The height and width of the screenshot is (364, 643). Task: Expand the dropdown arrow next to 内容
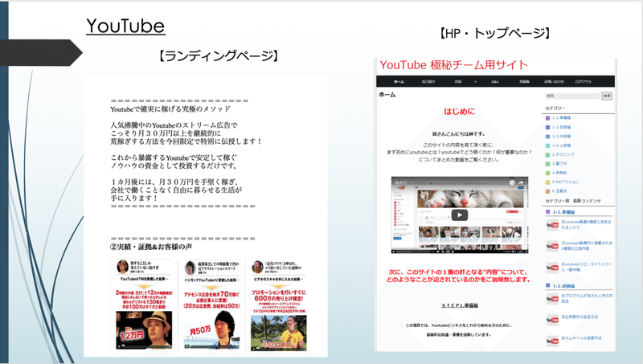475,82
